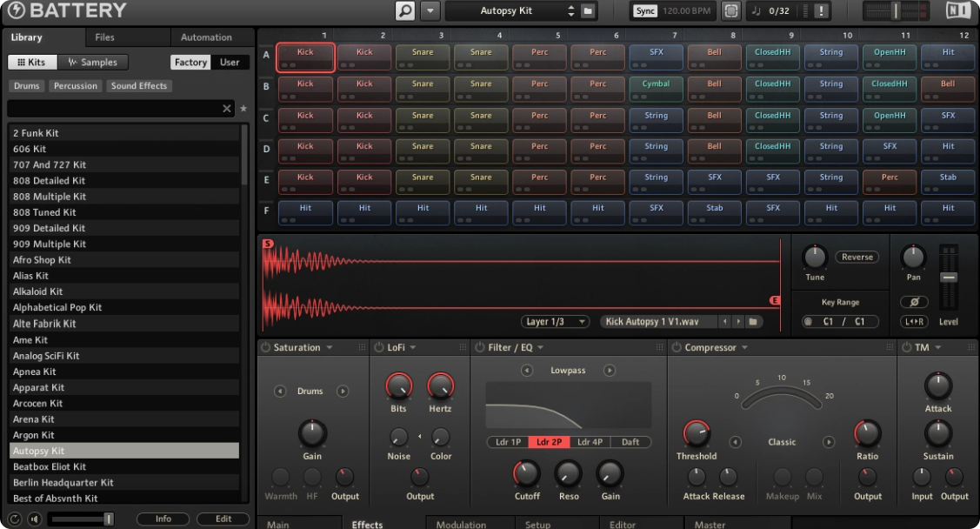Filter by Drums tag
This screenshot has width=980, height=529.
point(26,85)
